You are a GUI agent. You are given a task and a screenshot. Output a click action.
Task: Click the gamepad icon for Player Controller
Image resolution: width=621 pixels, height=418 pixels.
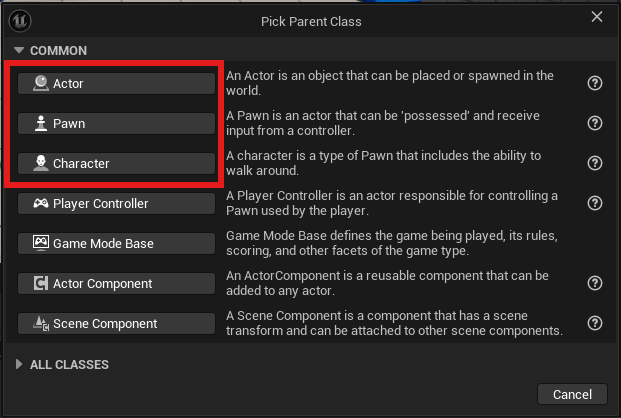[41, 203]
